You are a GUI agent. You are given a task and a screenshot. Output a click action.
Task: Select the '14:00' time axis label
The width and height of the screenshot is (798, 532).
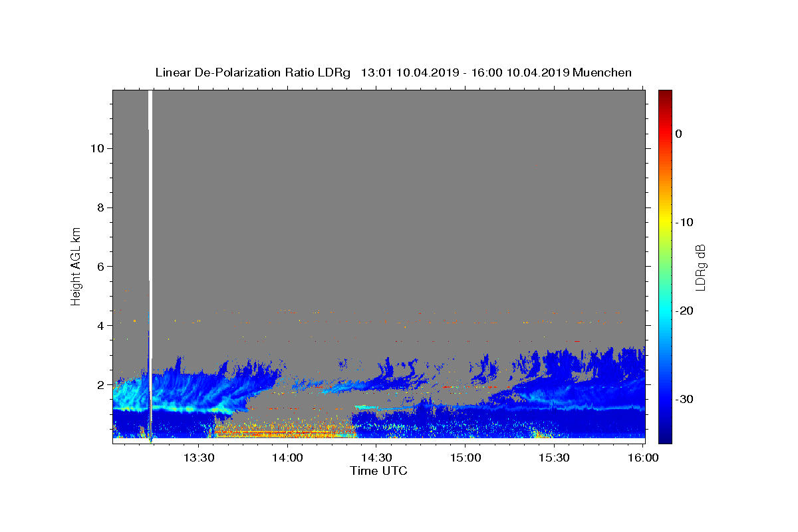[288, 458]
